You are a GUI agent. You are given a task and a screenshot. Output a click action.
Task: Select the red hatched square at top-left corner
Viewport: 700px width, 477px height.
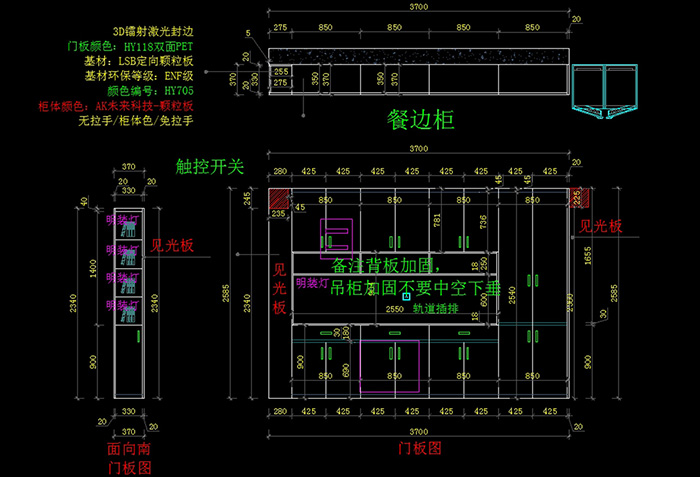[277, 199]
